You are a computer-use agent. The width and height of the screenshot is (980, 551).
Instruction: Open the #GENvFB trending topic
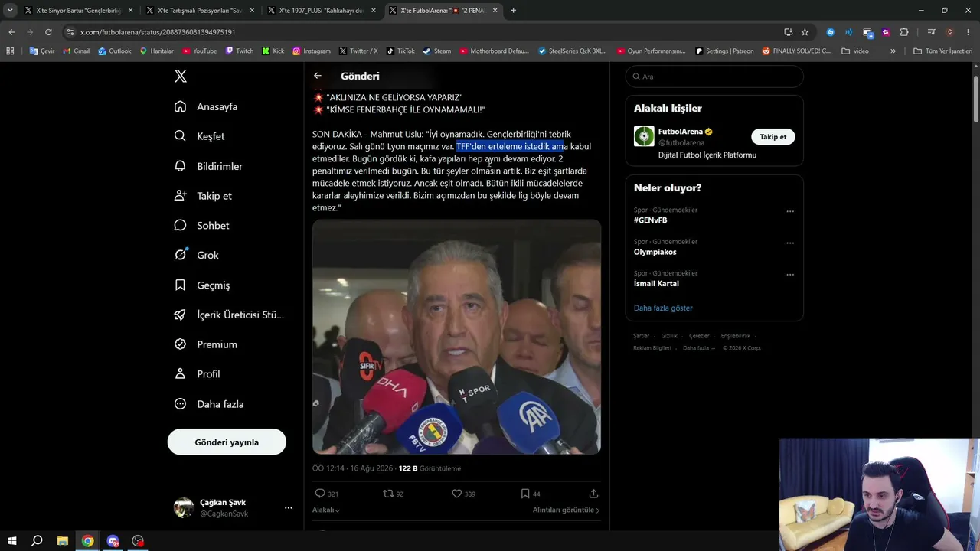650,220
